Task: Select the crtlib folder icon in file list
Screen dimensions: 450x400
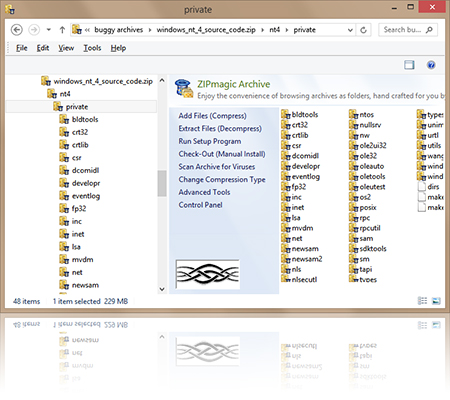Action: [x=286, y=135]
